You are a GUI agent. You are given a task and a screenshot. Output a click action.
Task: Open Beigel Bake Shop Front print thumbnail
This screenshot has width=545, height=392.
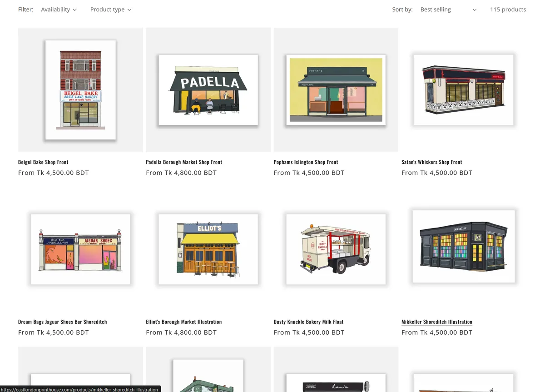pyautogui.click(x=80, y=90)
